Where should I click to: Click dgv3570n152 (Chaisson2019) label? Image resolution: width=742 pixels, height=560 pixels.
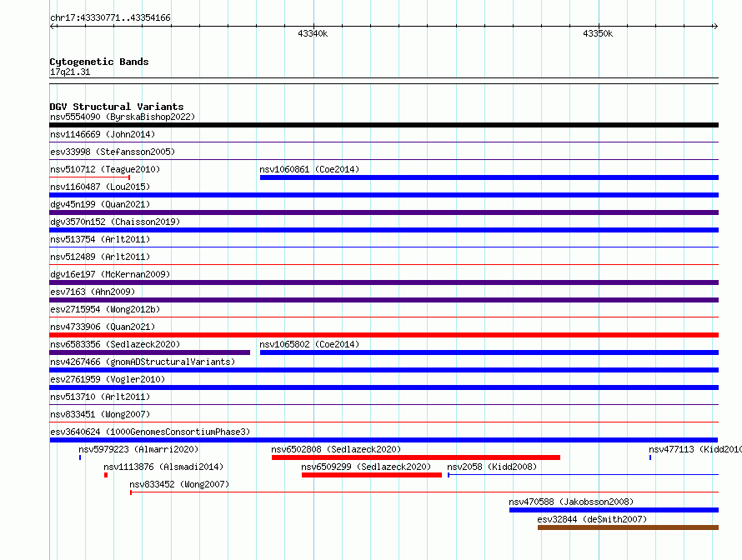point(115,222)
